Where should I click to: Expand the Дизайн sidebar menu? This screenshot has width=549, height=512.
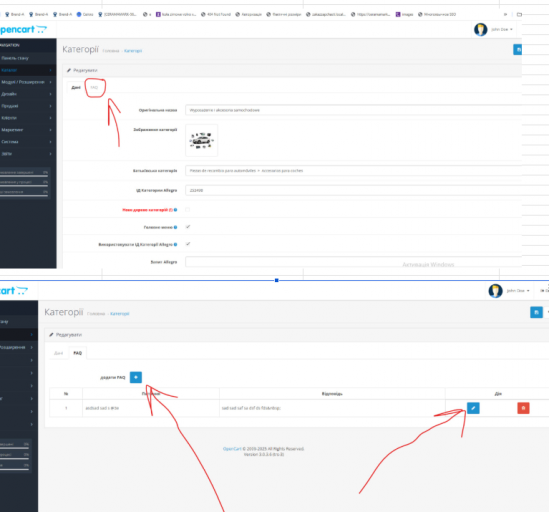(28, 94)
